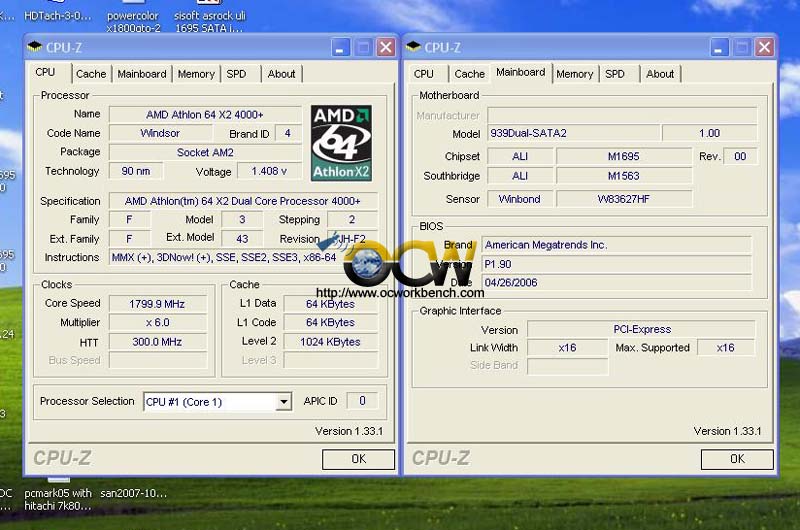Minimize the left CPU-Z window
Screen dimensions: 800x530
[340, 48]
